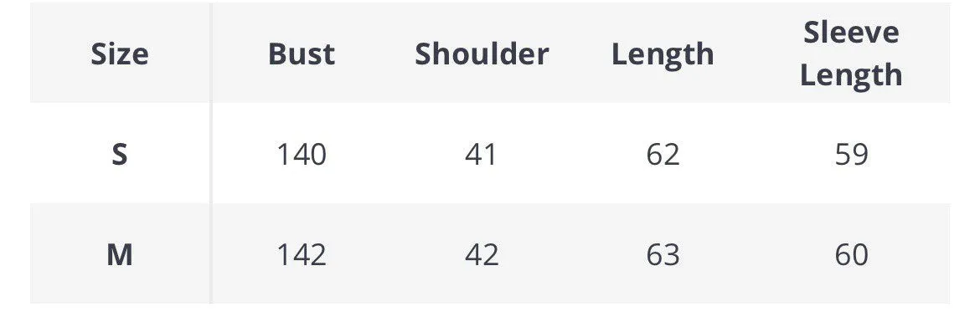Viewport: 980px width, 317px height.
Task: Click length value 63
Action: tap(663, 254)
